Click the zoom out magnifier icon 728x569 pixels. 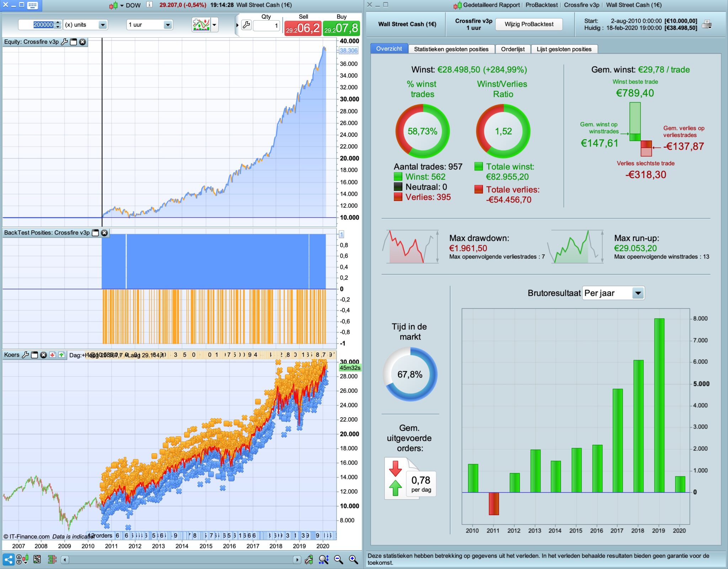[x=338, y=560]
